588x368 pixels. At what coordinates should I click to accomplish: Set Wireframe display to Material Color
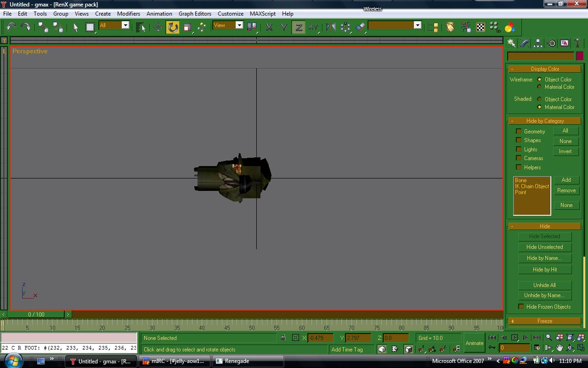[x=539, y=87]
